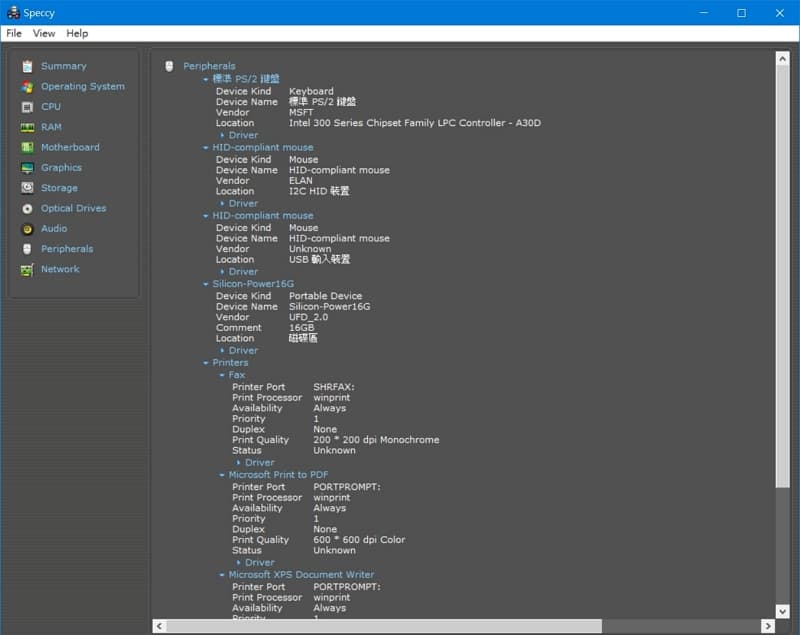Viewport: 800px width, 635px height.
Task: Select the vendor value 'ELAN'
Action: pos(301,181)
